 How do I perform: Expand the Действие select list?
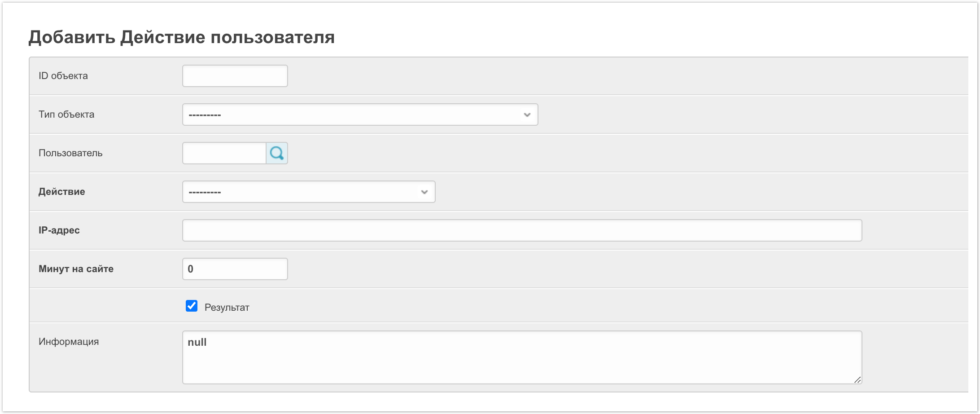pos(308,192)
